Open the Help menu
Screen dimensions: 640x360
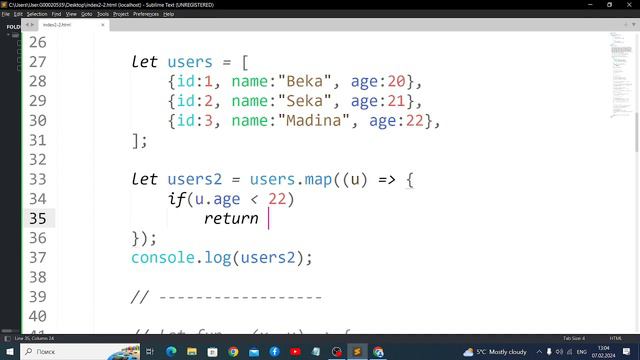(x=169, y=14)
